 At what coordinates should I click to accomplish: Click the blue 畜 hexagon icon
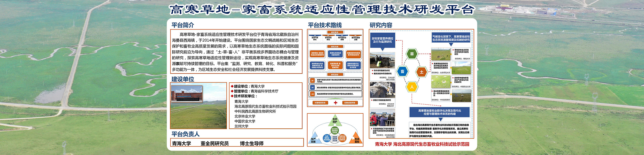(x=402, y=72)
